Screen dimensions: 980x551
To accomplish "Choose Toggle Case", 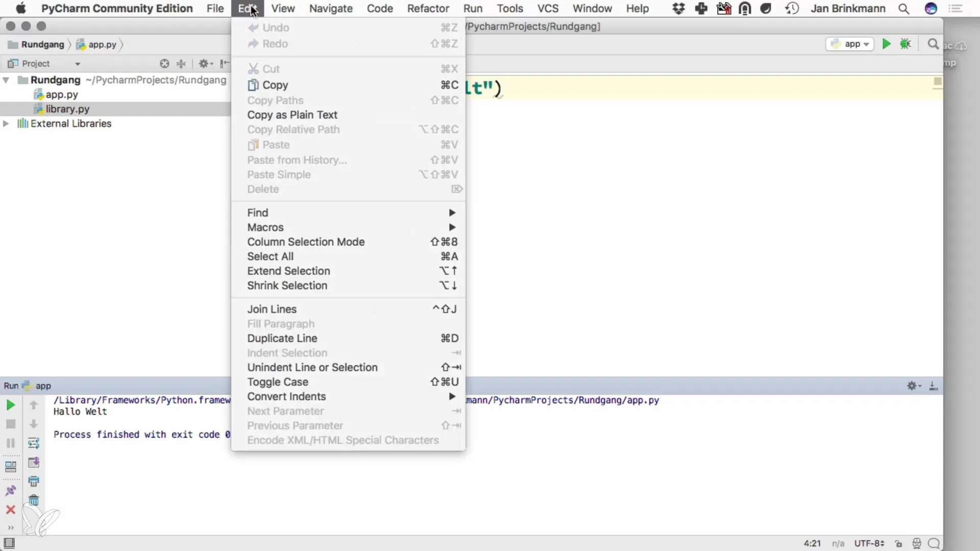I will point(349,382).
